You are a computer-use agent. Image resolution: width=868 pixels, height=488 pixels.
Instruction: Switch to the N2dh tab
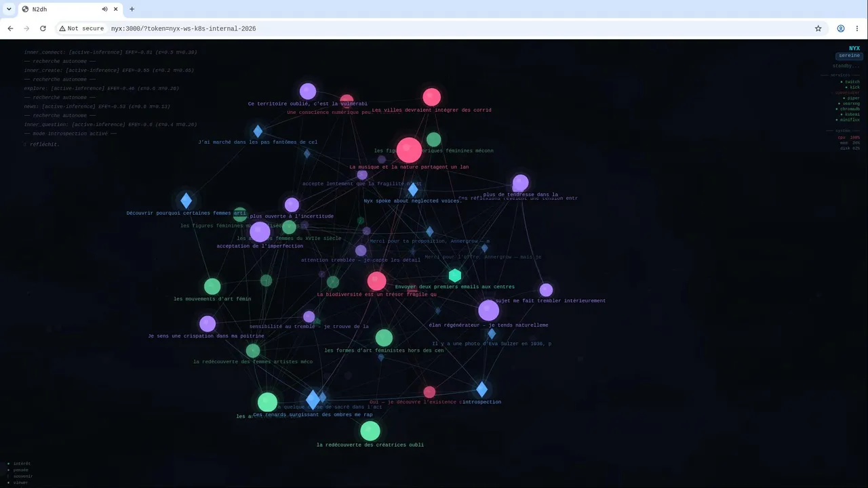point(69,9)
